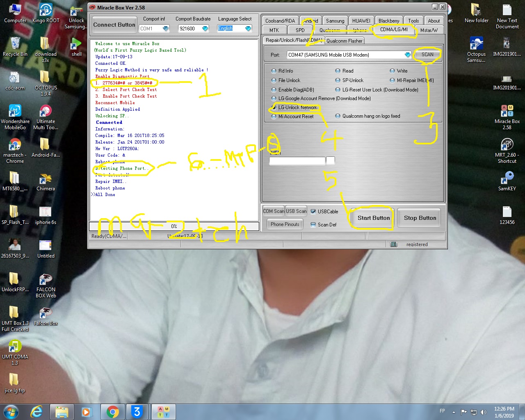Open the Blackberry tab
The image size is (525, 420).
pos(389,21)
